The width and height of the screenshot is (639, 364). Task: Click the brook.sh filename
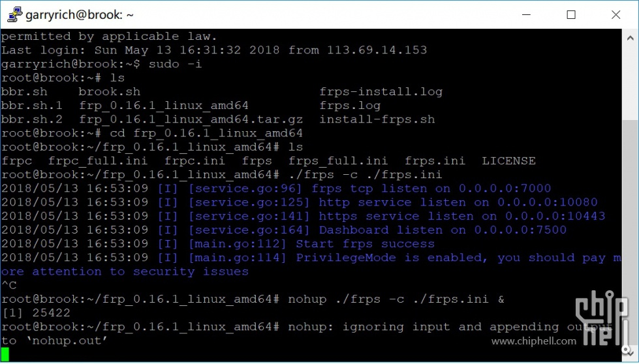point(109,92)
